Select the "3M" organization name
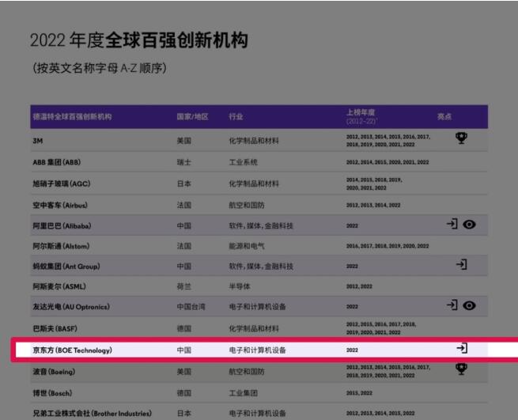The width and height of the screenshot is (518, 420). [38, 141]
